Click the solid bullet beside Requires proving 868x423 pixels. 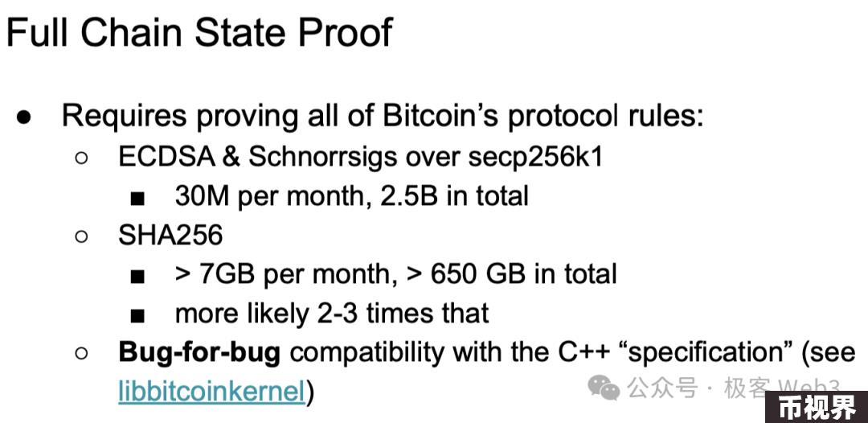[23, 118]
